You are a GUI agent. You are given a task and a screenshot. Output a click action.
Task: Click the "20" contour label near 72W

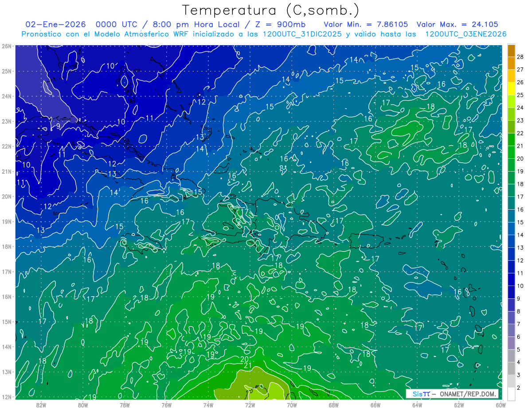(244, 359)
